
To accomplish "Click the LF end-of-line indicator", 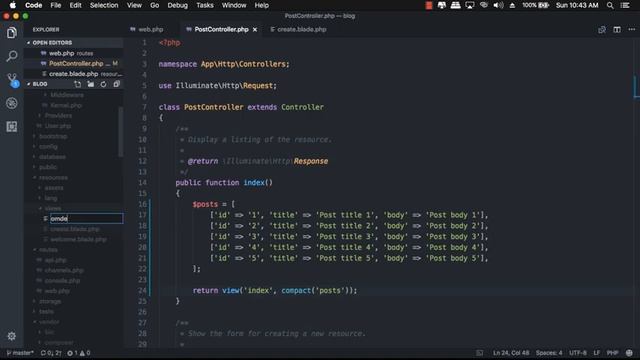I will click(597, 353).
